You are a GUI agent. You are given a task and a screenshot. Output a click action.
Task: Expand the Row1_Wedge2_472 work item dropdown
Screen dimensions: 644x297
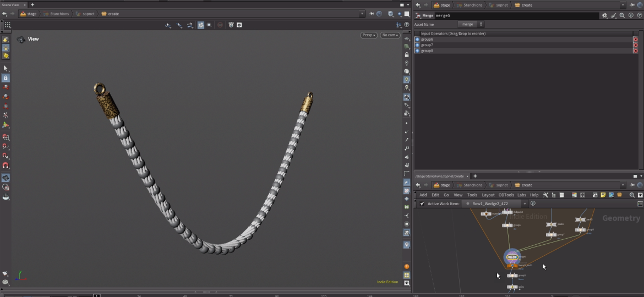[x=525, y=204]
